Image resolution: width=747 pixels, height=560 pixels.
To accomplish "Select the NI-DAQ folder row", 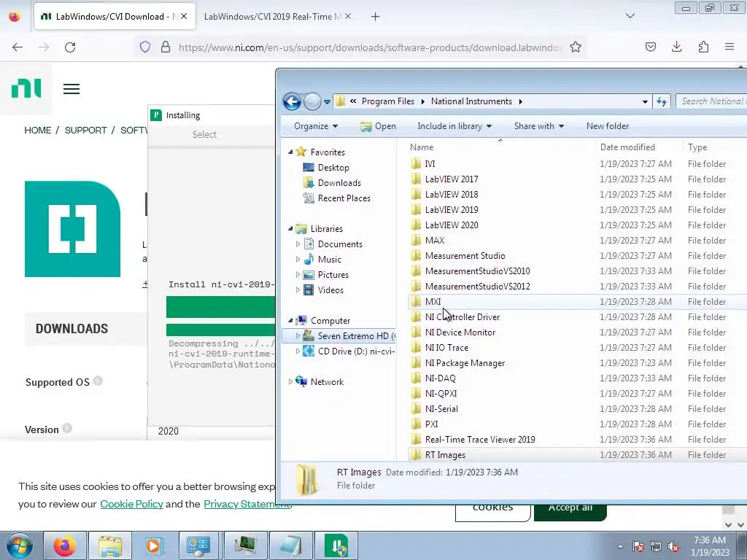I will point(578,378).
